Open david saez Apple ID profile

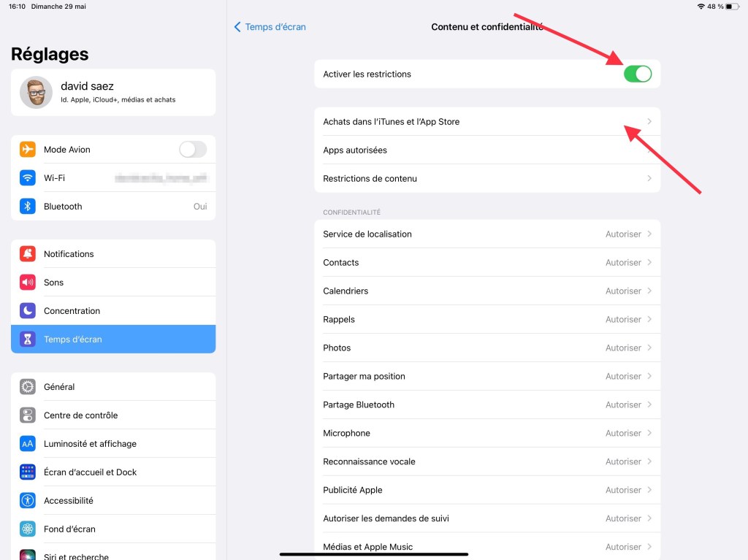(x=113, y=93)
